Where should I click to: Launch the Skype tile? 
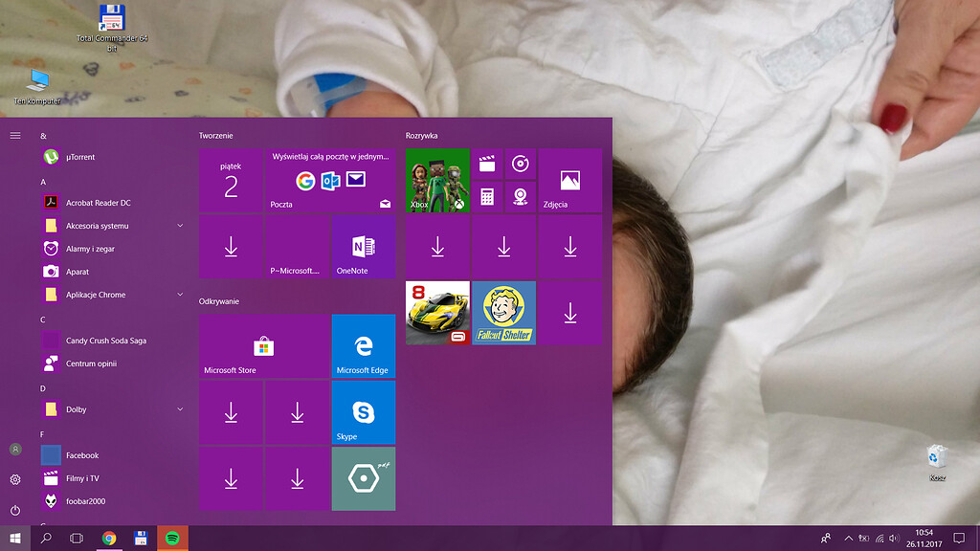point(363,412)
